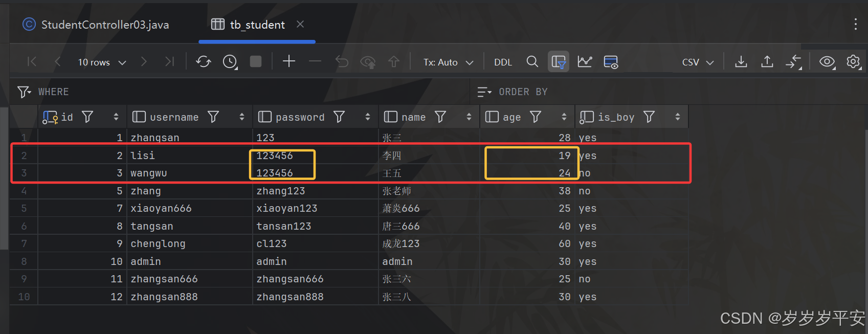Screen dimensions: 868x334
Task: Select the wangwu username cell
Action: click(190, 173)
